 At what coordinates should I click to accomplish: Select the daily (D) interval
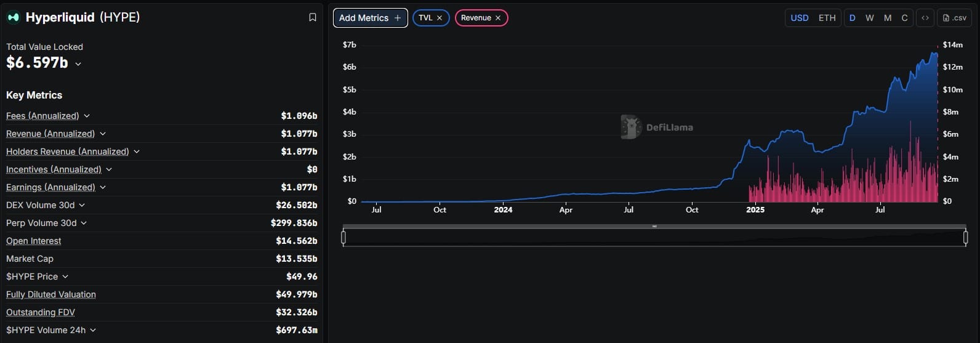coord(853,18)
